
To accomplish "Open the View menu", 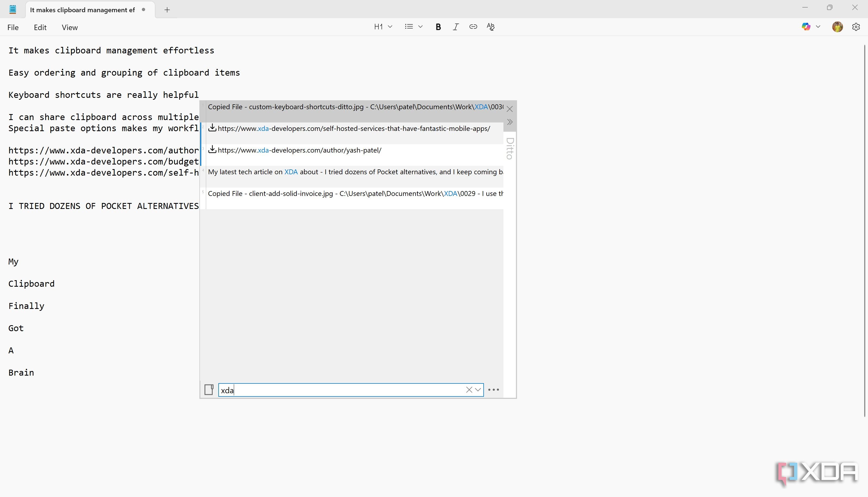I will point(70,27).
